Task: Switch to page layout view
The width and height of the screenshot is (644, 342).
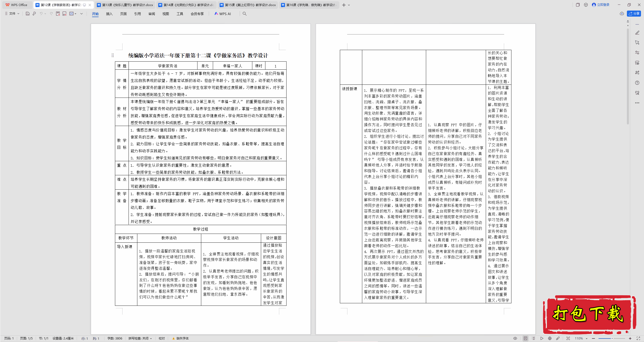Action: [x=526, y=338]
